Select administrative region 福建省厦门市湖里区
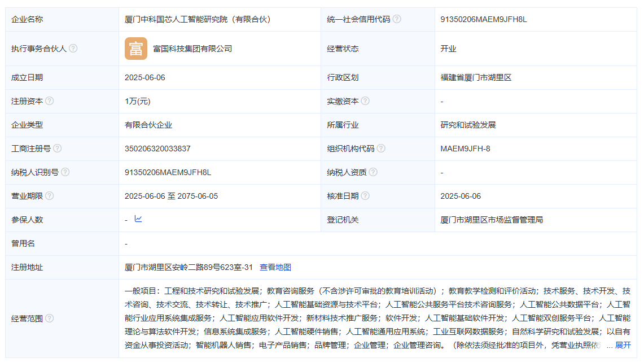 (476, 78)
